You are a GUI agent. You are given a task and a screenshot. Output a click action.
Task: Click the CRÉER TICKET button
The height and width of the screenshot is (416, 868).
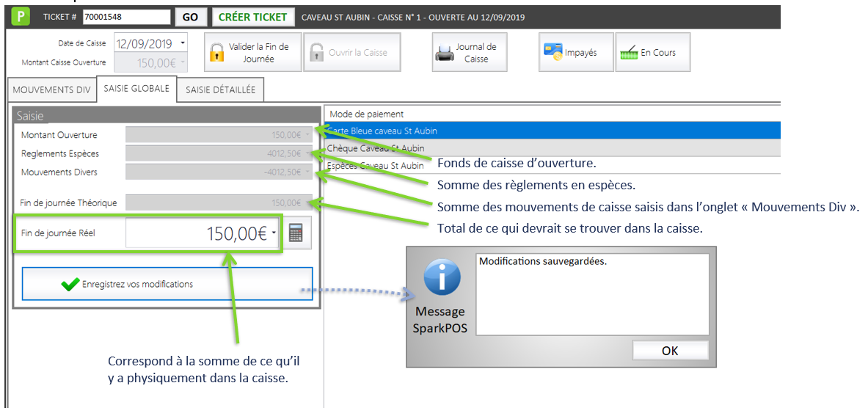tap(253, 17)
